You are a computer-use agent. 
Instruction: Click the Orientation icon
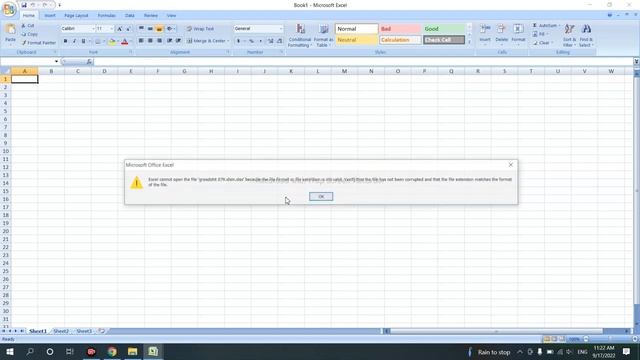(169, 29)
